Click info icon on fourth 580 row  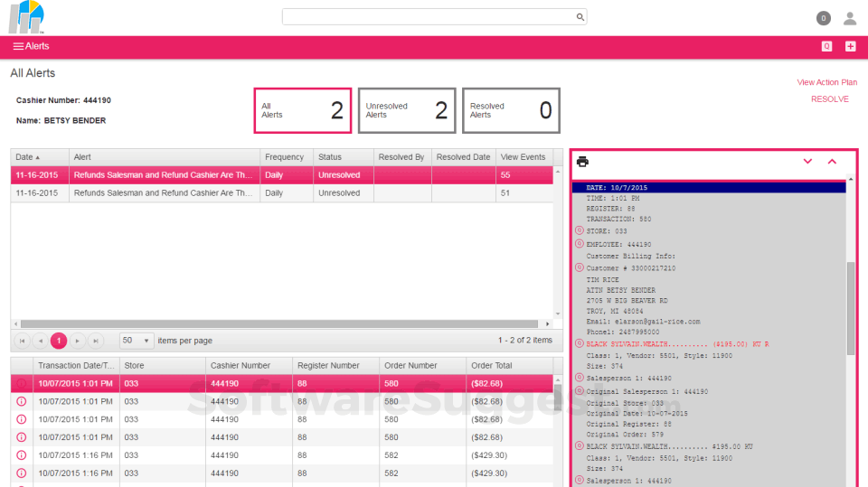click(22, 437)
